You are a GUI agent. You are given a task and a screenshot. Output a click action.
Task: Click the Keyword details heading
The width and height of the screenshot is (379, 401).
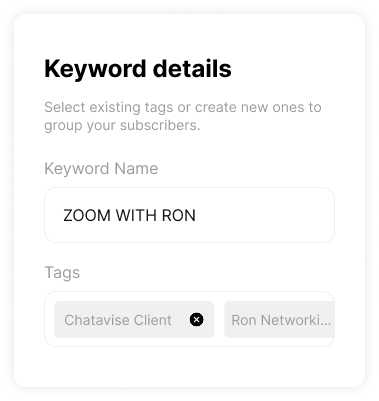click(x=138, y=69)
